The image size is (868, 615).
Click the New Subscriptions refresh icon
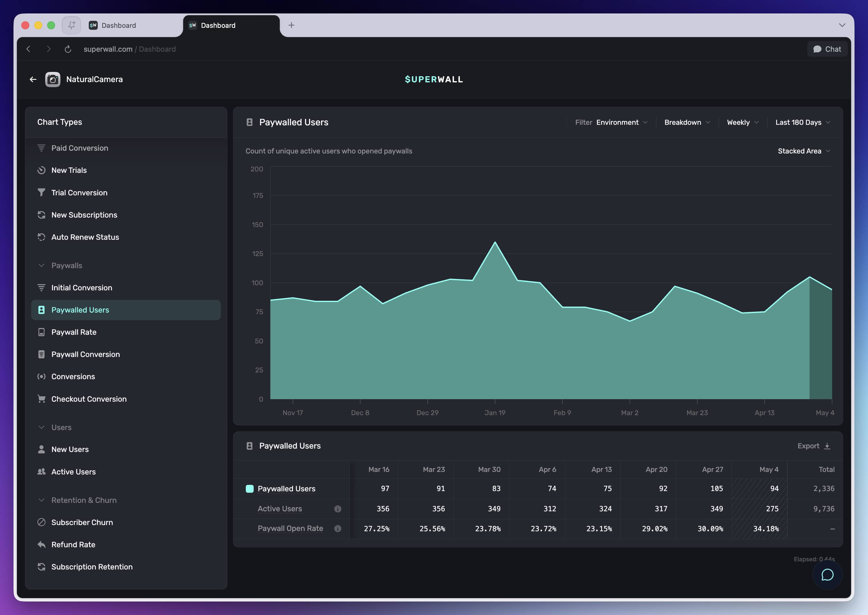[x=41, y=215]
